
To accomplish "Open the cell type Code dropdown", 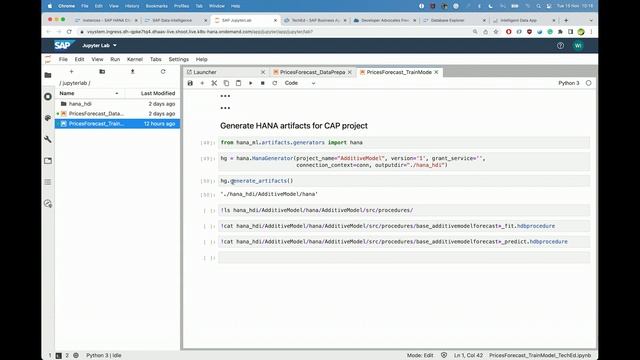I will (x=300, y=83).
